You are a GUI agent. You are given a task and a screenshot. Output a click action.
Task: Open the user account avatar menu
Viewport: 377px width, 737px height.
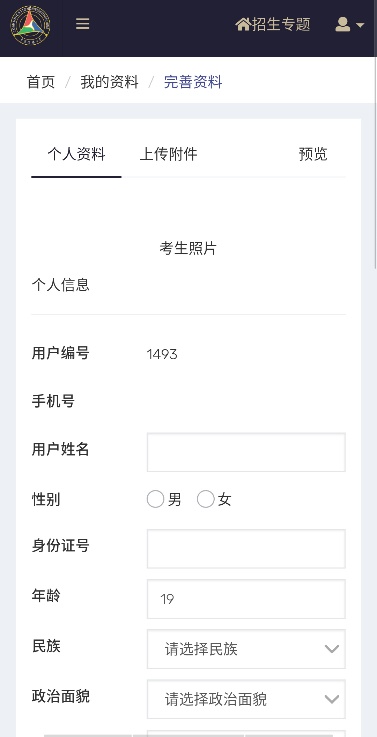point(343,24)
